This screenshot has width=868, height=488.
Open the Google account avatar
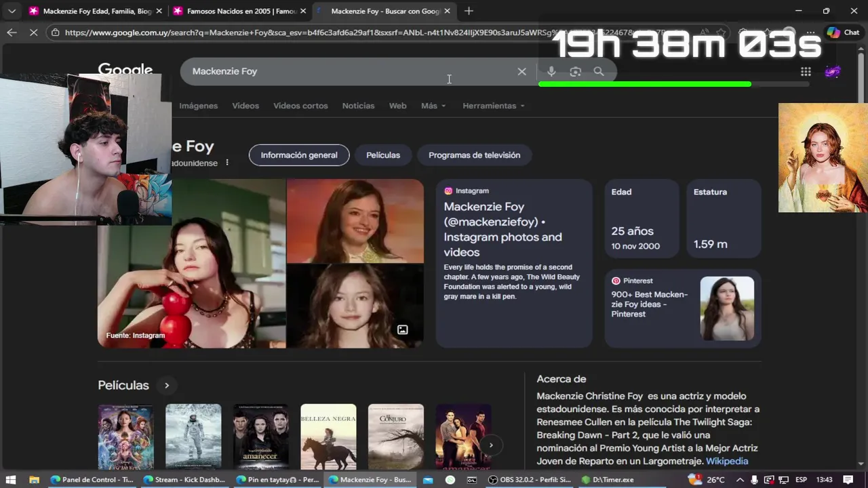[833, 71]
